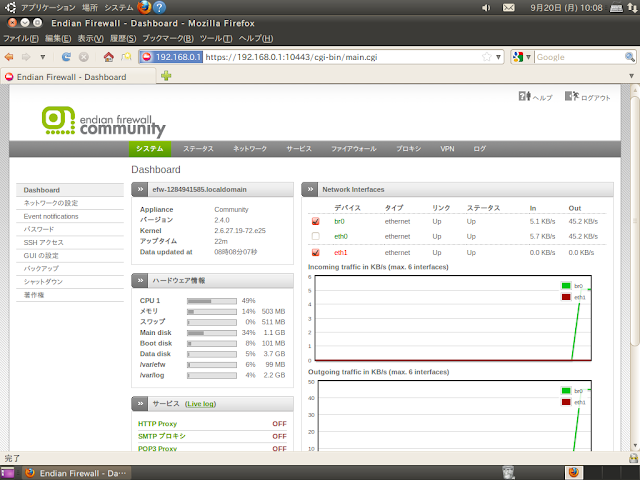The height and width of the screenshot is (480, 640).
Task: Click the Firefox workspace icon in the bottom panel
Action: (x=573, y=473)
